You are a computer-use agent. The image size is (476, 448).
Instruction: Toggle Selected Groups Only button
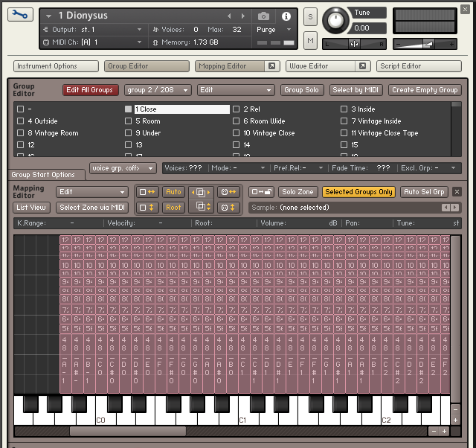(358, 192)
